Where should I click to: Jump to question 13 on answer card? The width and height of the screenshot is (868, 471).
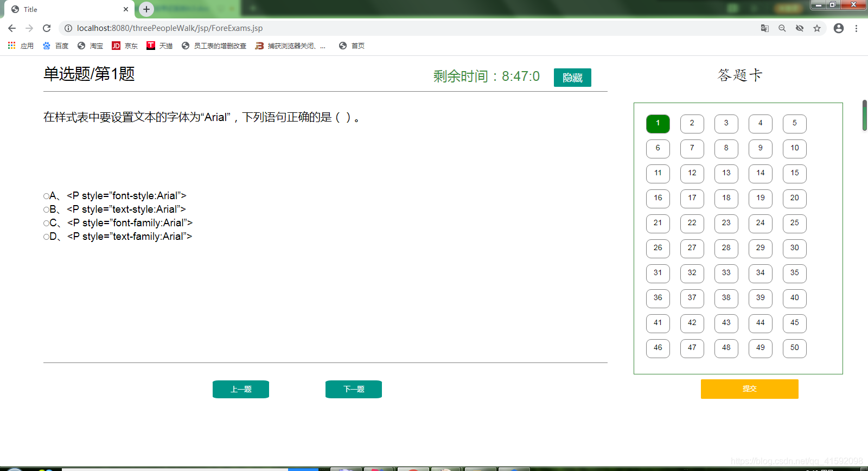726,174
